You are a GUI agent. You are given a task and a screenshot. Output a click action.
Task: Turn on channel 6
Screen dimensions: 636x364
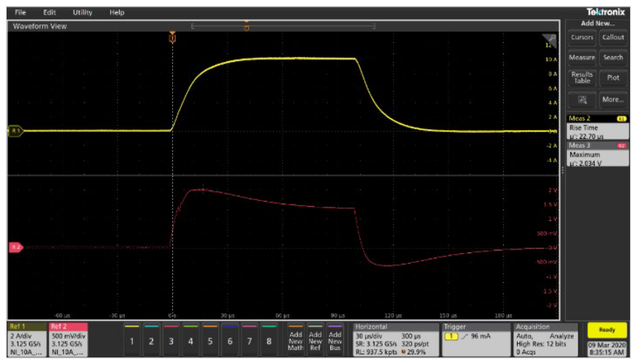tap(230, 340)
